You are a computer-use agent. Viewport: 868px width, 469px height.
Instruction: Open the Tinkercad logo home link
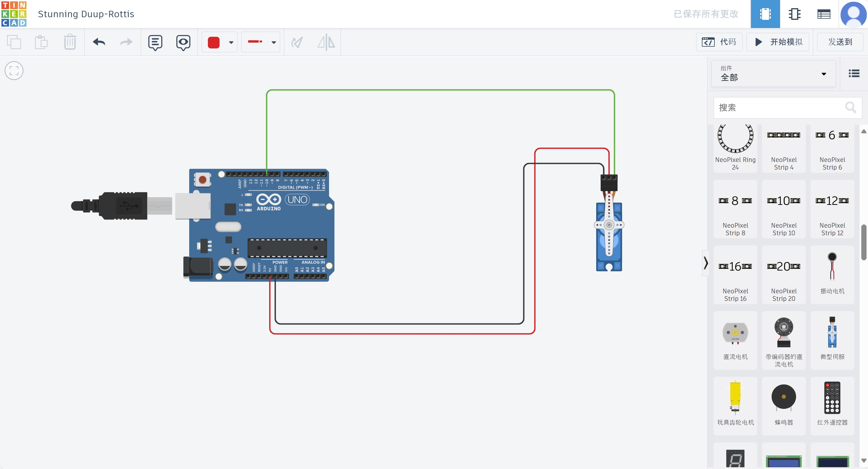pos(14,14)
